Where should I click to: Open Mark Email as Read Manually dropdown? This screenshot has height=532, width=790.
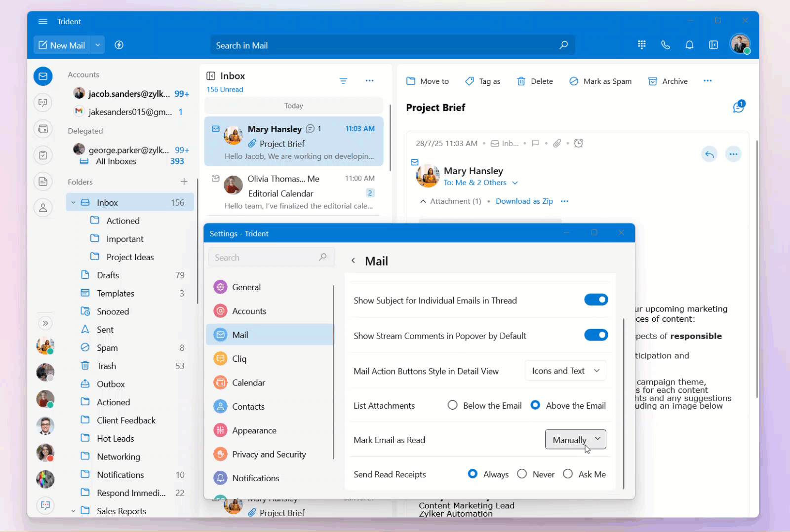575,439
